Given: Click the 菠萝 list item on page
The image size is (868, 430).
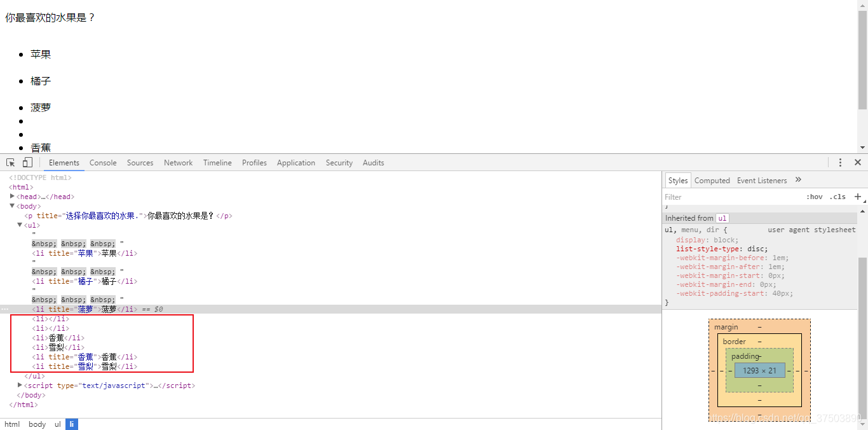Looking at the screenshot, I should click(41, 108).
